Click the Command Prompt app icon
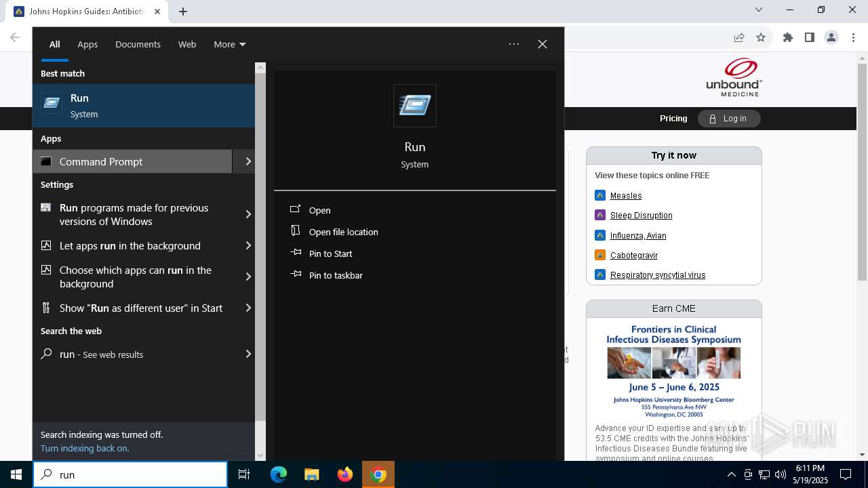This screenshot has height=488, width=868. pyautogui.click(x=46, y=161)
